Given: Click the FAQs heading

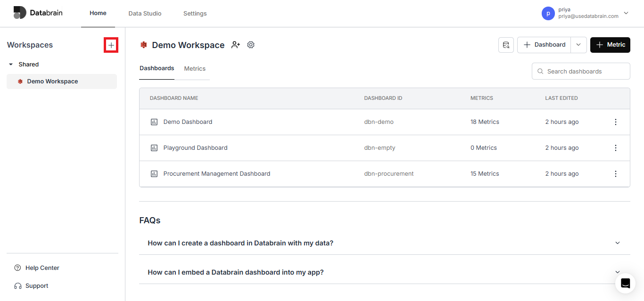Looking at the screenshot, I should [150, 220].
